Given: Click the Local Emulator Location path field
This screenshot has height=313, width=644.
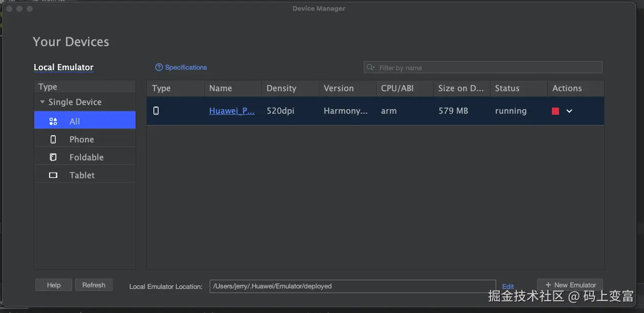Looking at the screenshot, I should click(x=352, y=286).
